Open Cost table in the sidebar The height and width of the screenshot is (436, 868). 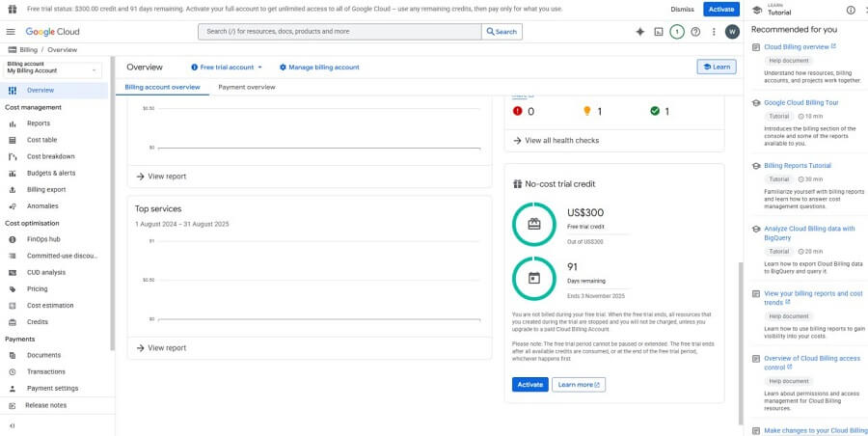point(42,140)
